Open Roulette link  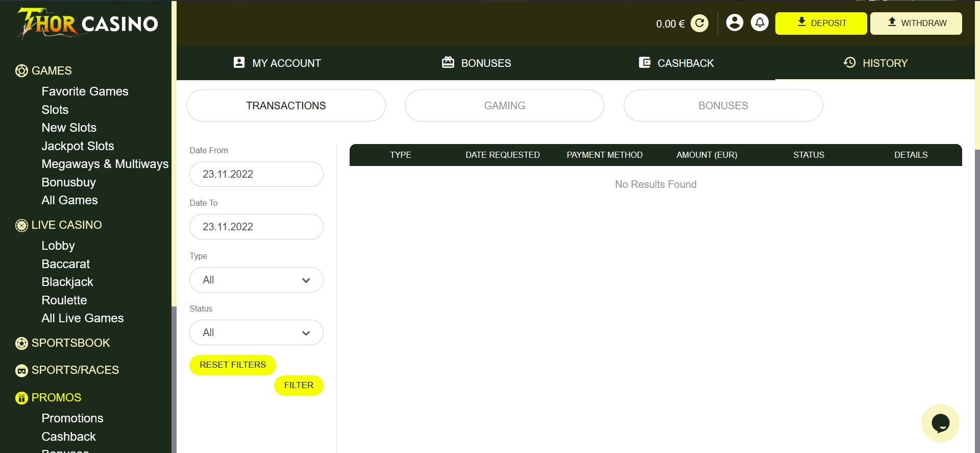click(64, 300)
